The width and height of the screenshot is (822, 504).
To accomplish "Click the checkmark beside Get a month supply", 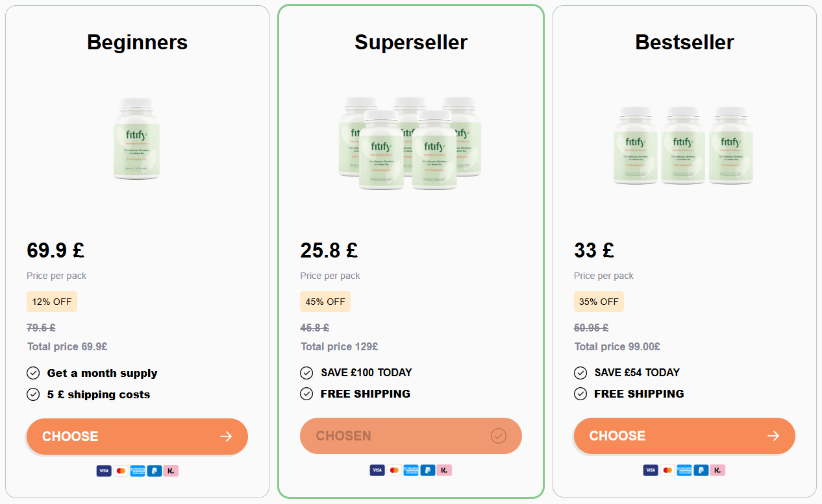I will (x=33, y=372).
